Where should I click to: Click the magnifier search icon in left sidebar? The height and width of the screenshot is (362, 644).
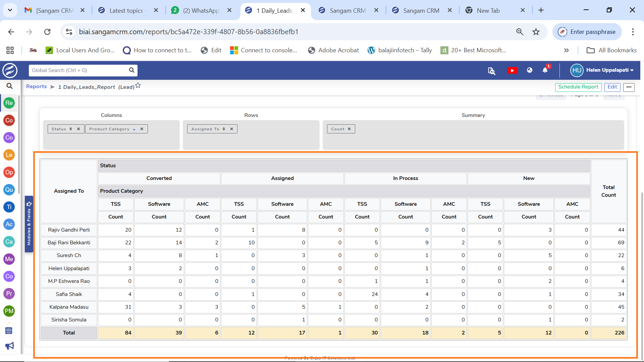click(x=9, y=86)
